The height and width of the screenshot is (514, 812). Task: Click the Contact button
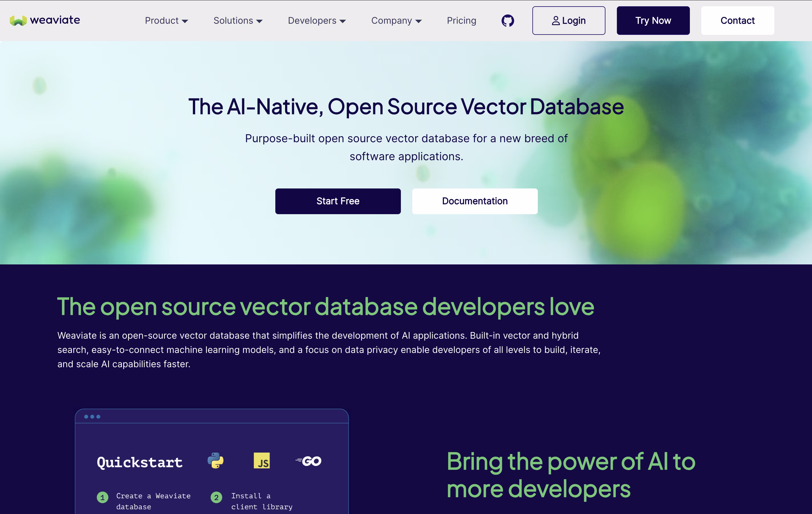(738, 21)
